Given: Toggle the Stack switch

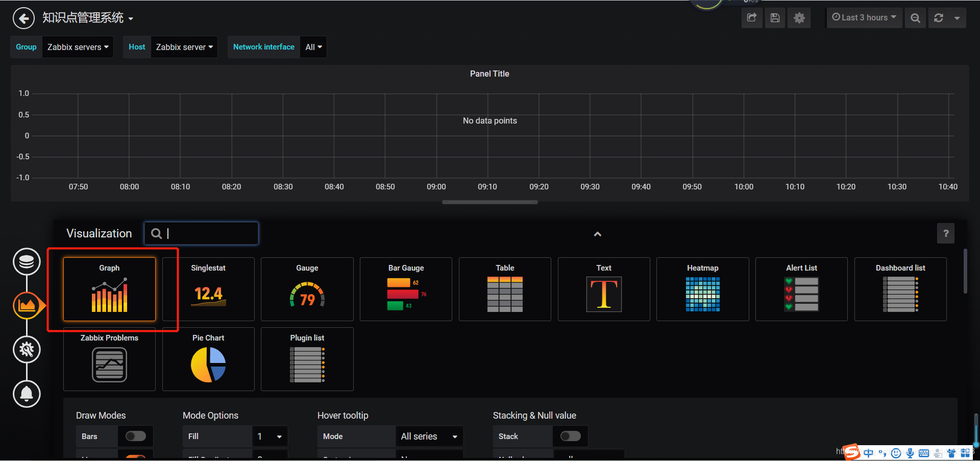Looking at the screenshot, I should pyautogui.click(x=571, y=436).
